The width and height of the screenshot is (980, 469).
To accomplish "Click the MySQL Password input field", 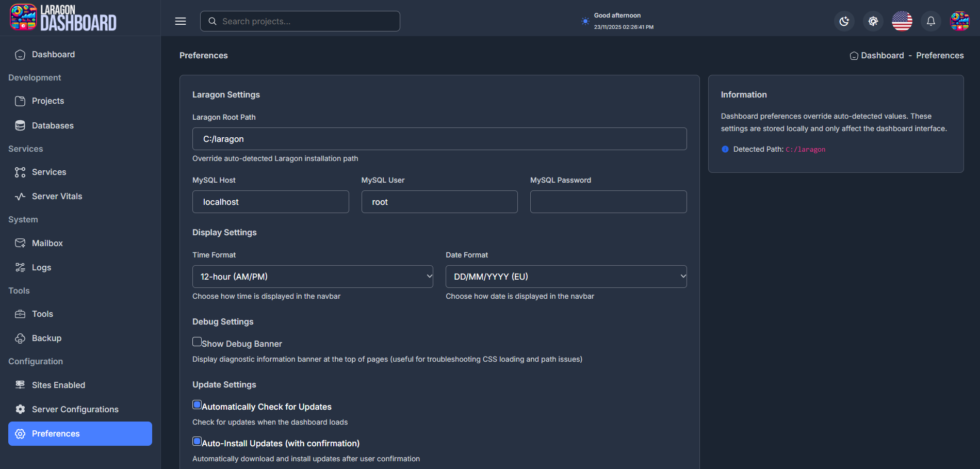I will pos(608,202).
